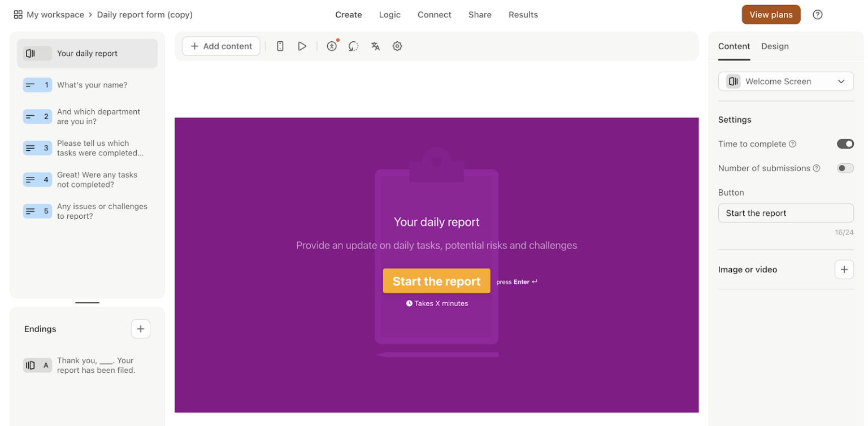Disable the Time to complete toggle

845,144
